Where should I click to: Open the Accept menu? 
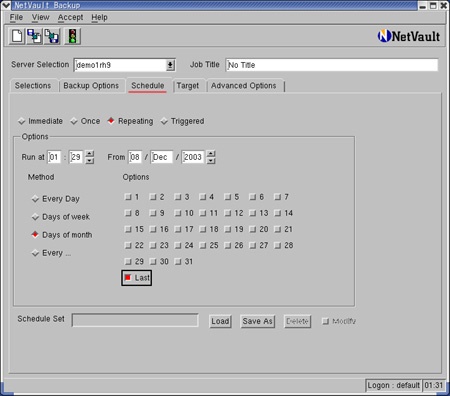[x=70, y=17]
